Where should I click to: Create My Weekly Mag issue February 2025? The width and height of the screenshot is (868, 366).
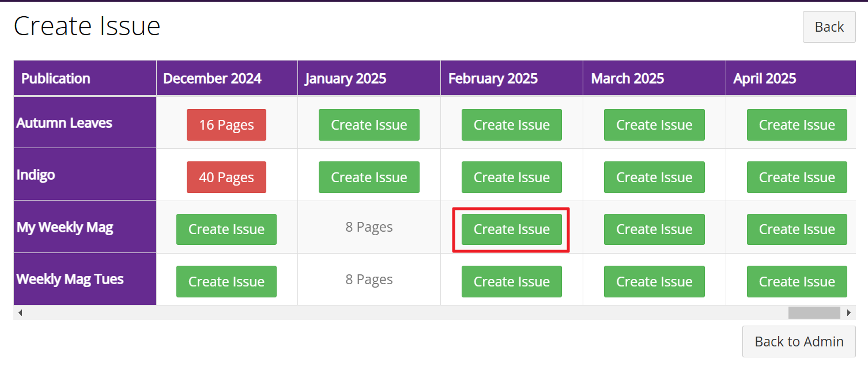[x=512, y=229]
